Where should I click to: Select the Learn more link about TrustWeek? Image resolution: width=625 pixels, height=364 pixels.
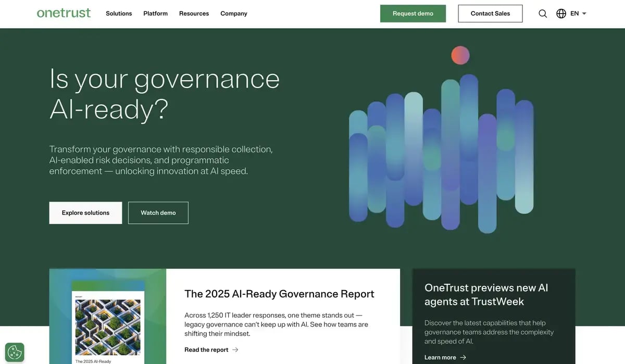click(x=440, y=357)
